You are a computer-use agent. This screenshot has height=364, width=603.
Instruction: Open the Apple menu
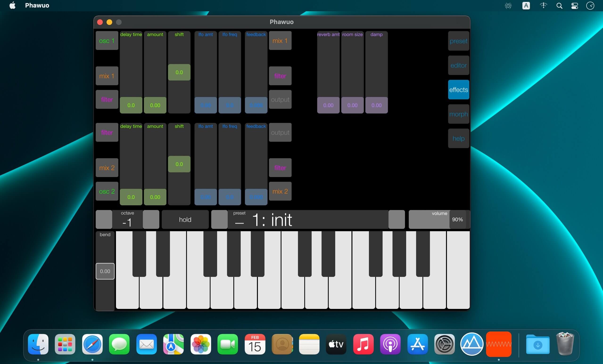click(x=12, y=5)
